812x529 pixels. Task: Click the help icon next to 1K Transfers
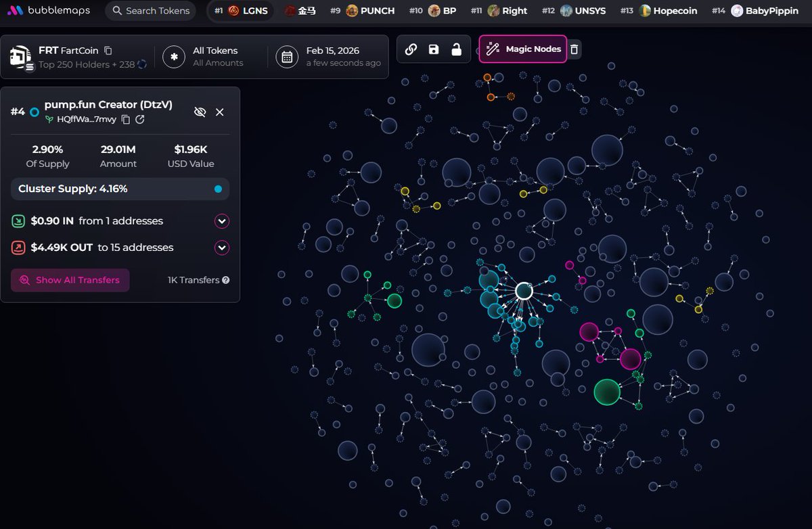[225, 280]
